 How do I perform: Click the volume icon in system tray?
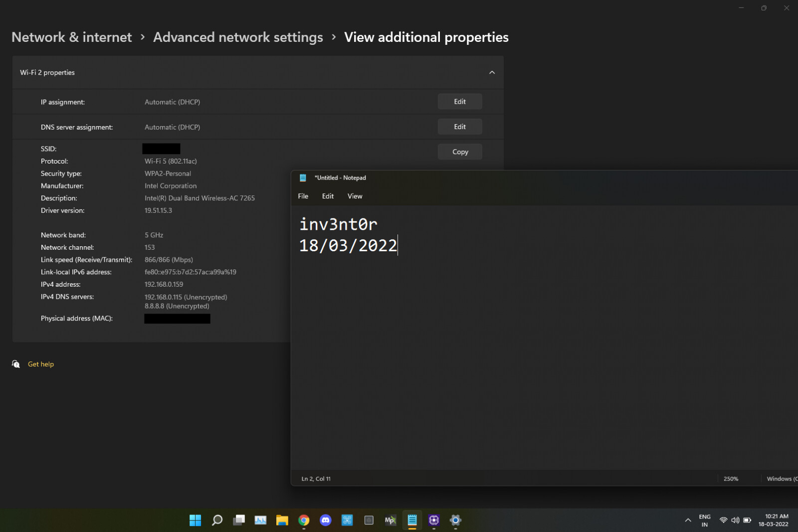pos(735,520)
